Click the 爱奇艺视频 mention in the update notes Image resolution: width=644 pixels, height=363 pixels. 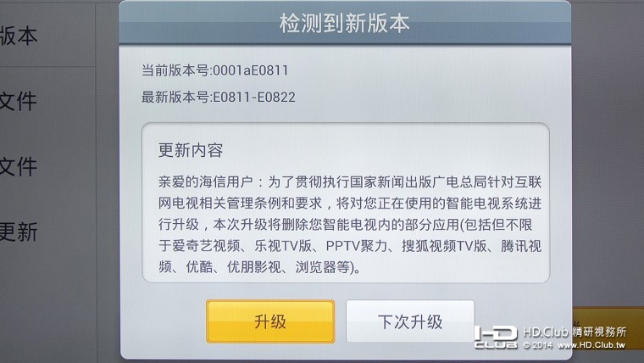206,246
